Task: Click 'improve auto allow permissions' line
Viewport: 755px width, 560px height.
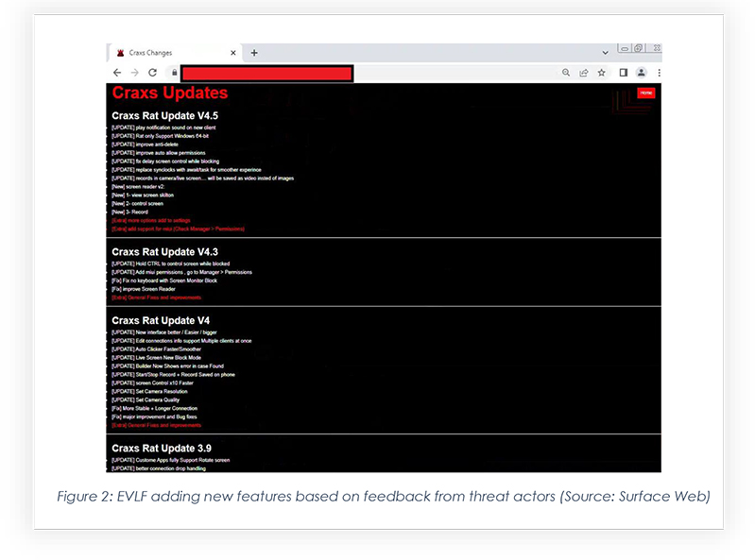Action: click(x=159, y=153)
